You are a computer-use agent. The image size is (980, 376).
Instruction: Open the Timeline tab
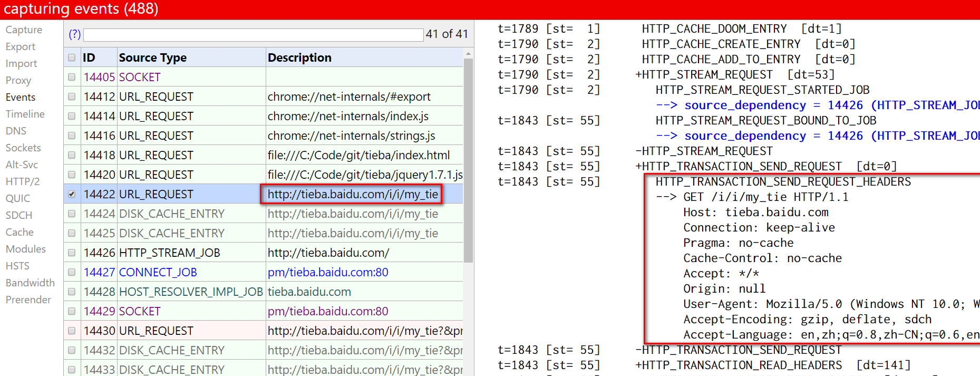pos(25,114)
